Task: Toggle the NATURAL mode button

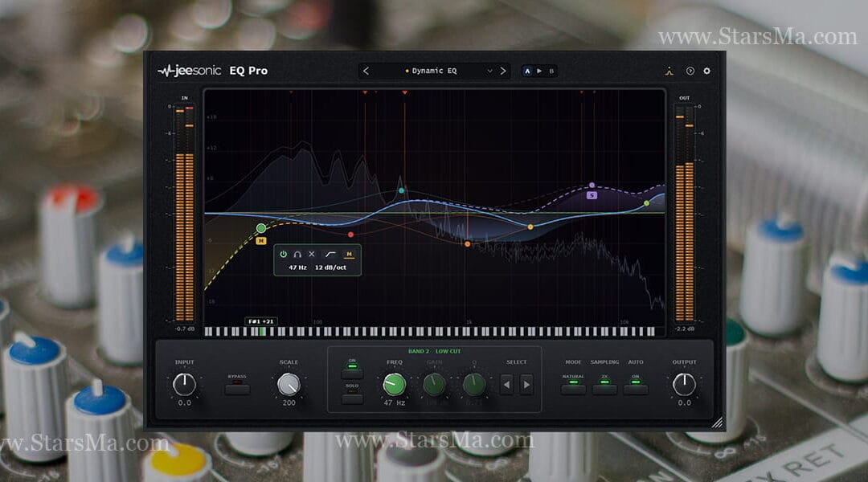Action: point(573,389)
